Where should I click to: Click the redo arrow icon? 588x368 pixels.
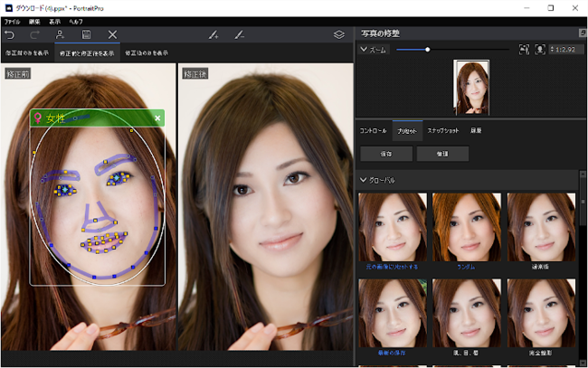[x=35, y=35]
